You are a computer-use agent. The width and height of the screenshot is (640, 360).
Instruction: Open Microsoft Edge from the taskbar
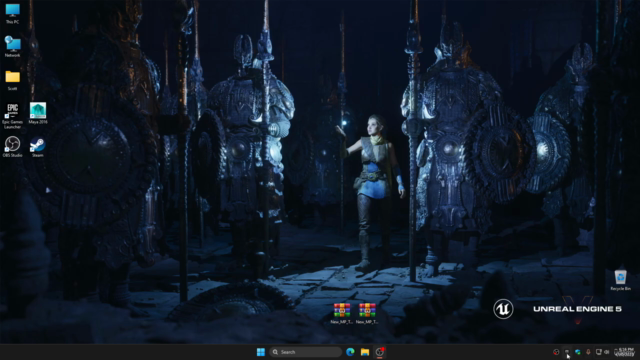point(350,352)
